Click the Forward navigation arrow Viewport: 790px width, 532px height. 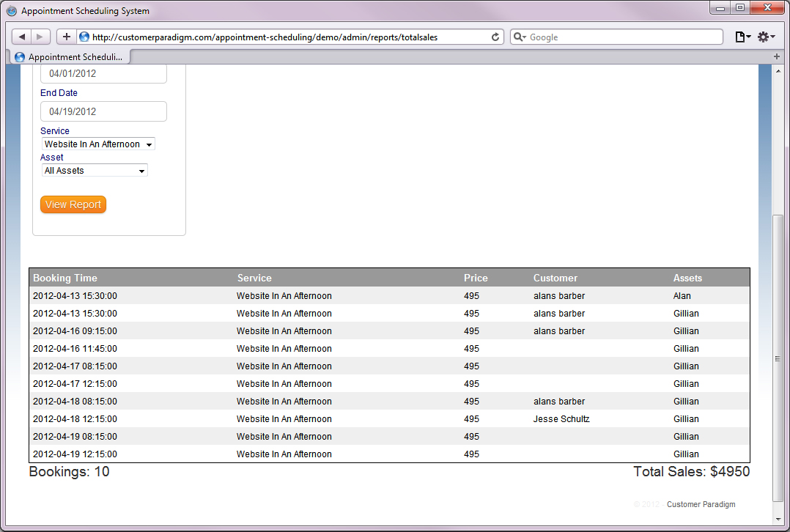tap(40, 36)
